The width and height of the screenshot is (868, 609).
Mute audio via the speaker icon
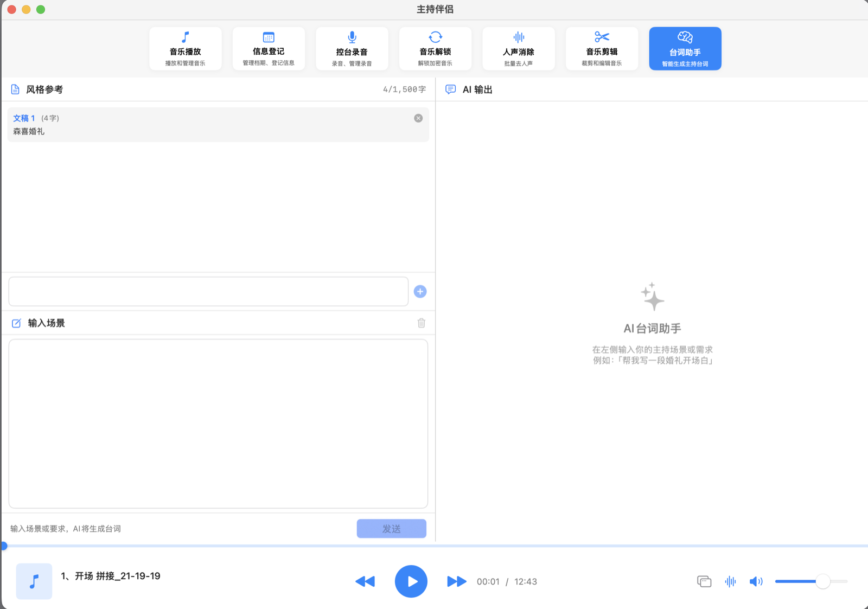click(x=756, y=581)
